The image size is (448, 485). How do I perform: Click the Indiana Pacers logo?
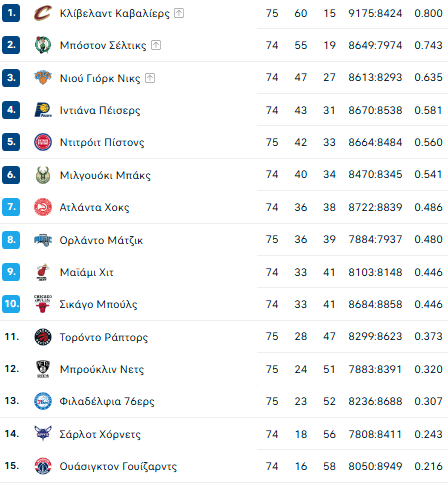[43, 110]
